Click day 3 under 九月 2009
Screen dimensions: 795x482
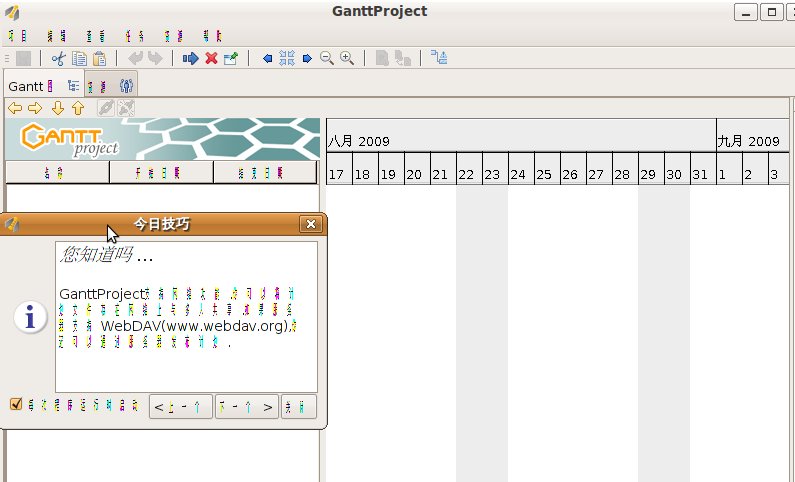779,169
